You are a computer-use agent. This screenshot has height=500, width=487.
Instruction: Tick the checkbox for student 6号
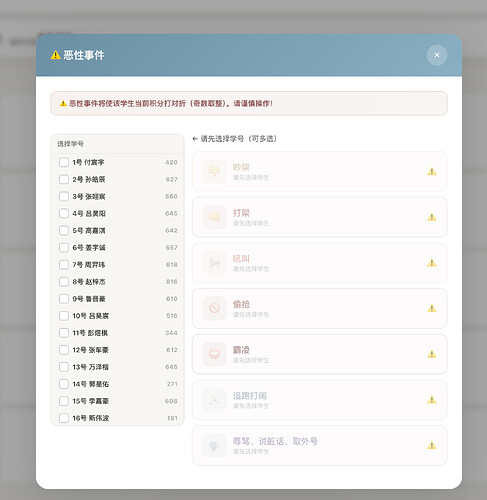click(64, 248)
